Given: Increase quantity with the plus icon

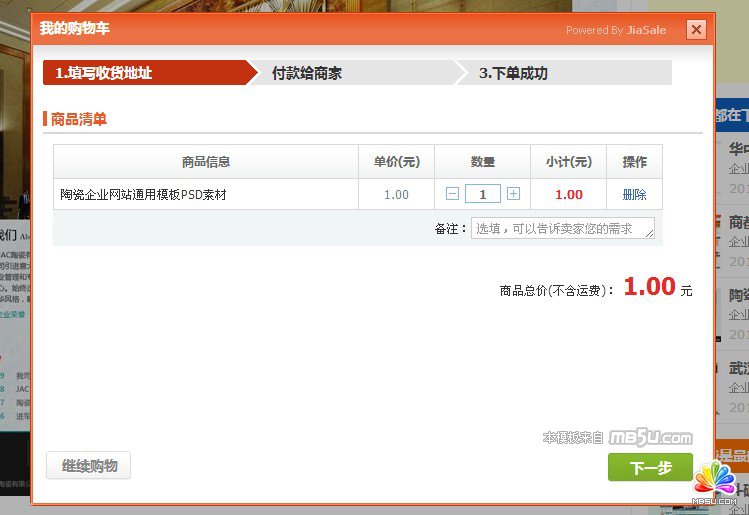Looking at the screenshot, I should [x=513, y=194].
